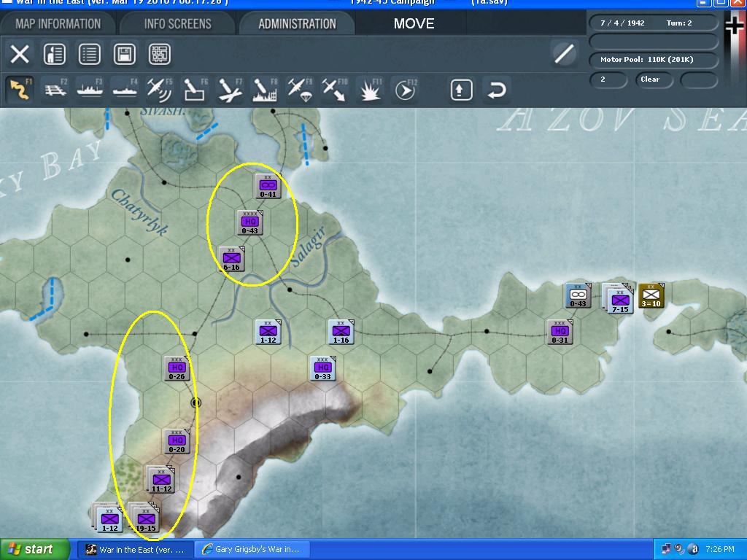The height and width of the screenshot is (560, 747).
Task: Select the HQ 0-33 counter
Action: pyautogui.click(x=323, y=368)
